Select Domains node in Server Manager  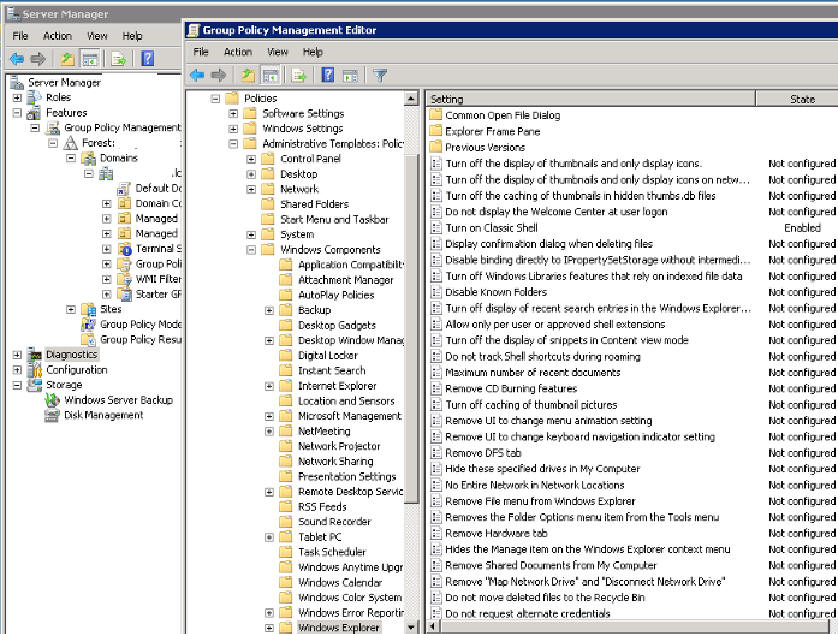[x=119, y=158]
